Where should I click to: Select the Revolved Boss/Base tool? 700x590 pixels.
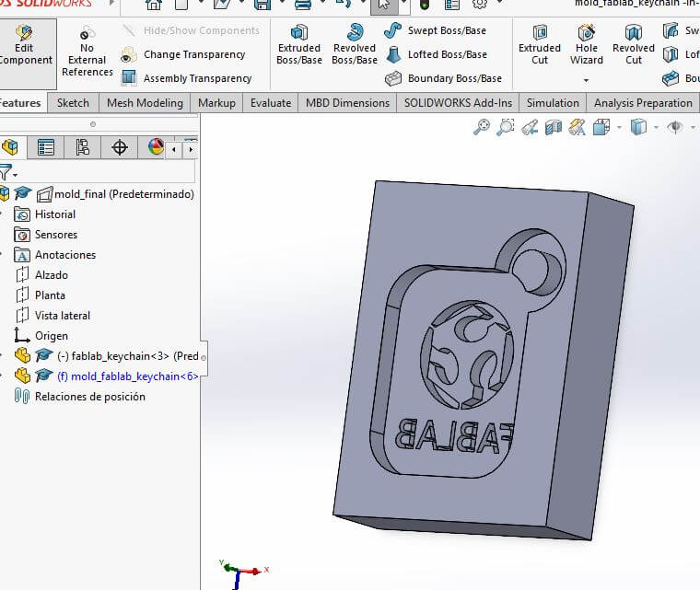point(355,45)
